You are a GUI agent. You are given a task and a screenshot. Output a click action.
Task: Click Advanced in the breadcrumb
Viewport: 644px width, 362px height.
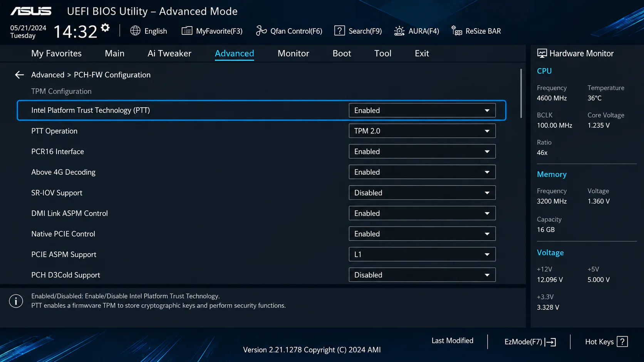coord(48,75)
